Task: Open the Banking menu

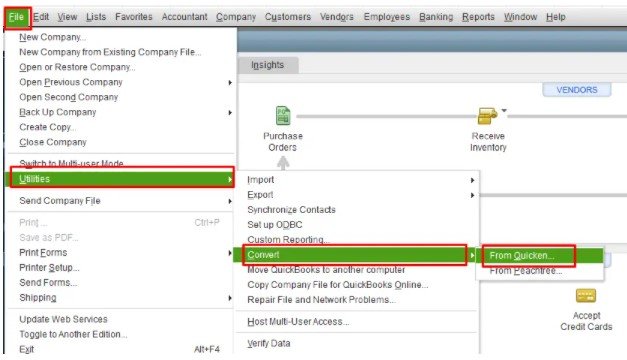Action: click(436, 17)
